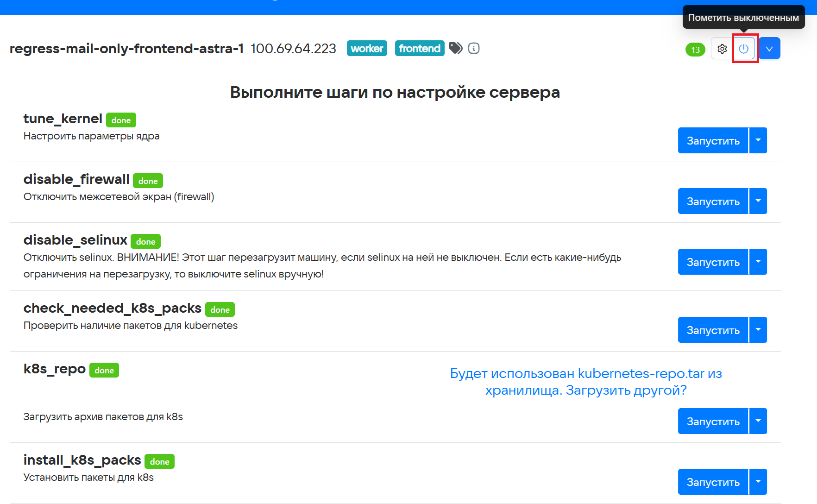817x504 pixels.
Task: Click the install_k8s_packs step title
Action: (x=82, y=460)
